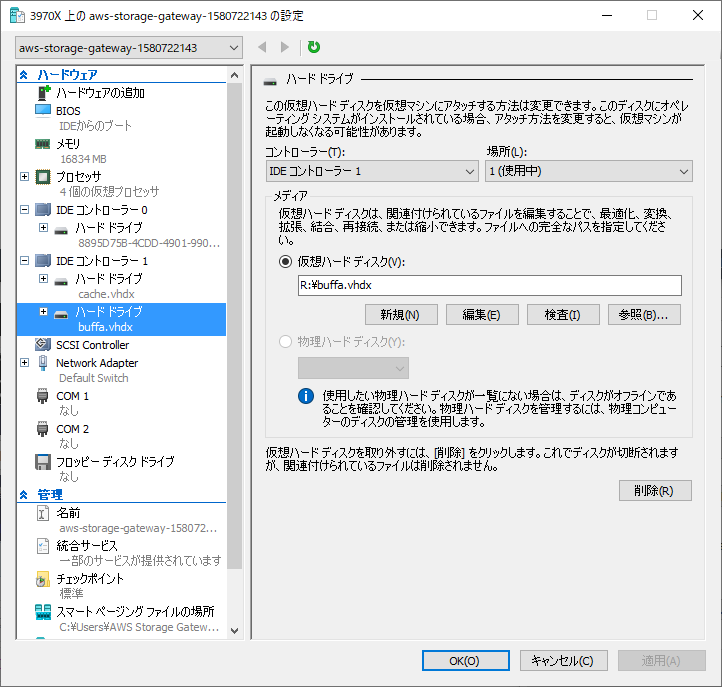
Task: Collapse the IDE コントローラー 1 node
Action: [24, 261]
